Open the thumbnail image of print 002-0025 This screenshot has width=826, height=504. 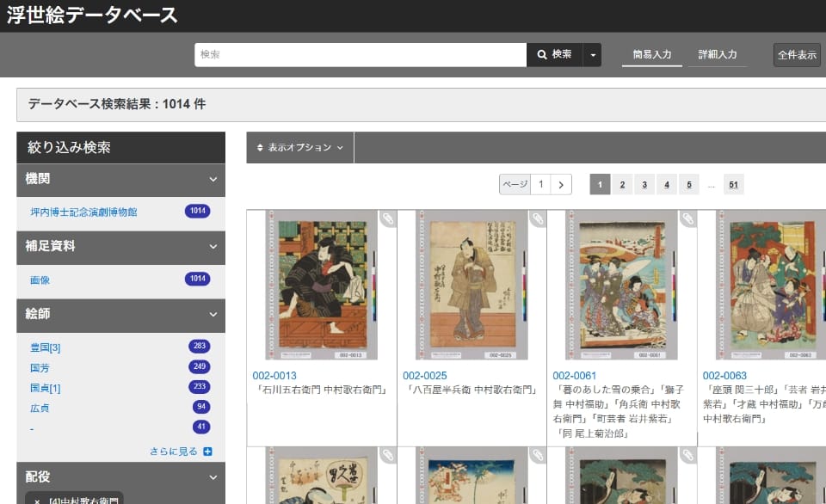472,285
